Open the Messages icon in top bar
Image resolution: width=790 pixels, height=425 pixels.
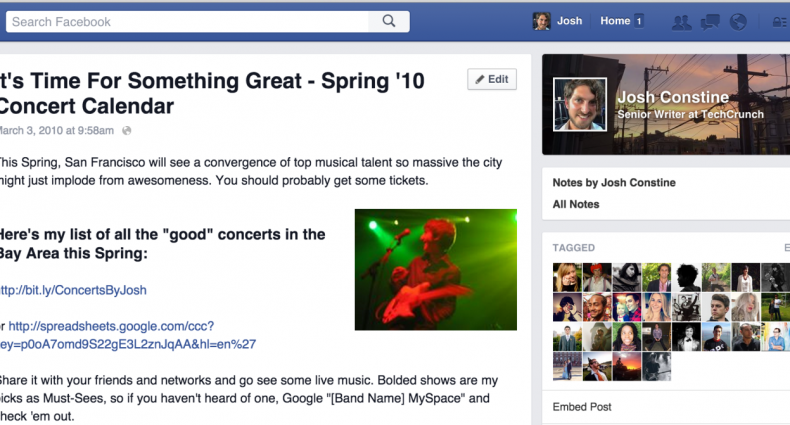click(x=711, y=21)
